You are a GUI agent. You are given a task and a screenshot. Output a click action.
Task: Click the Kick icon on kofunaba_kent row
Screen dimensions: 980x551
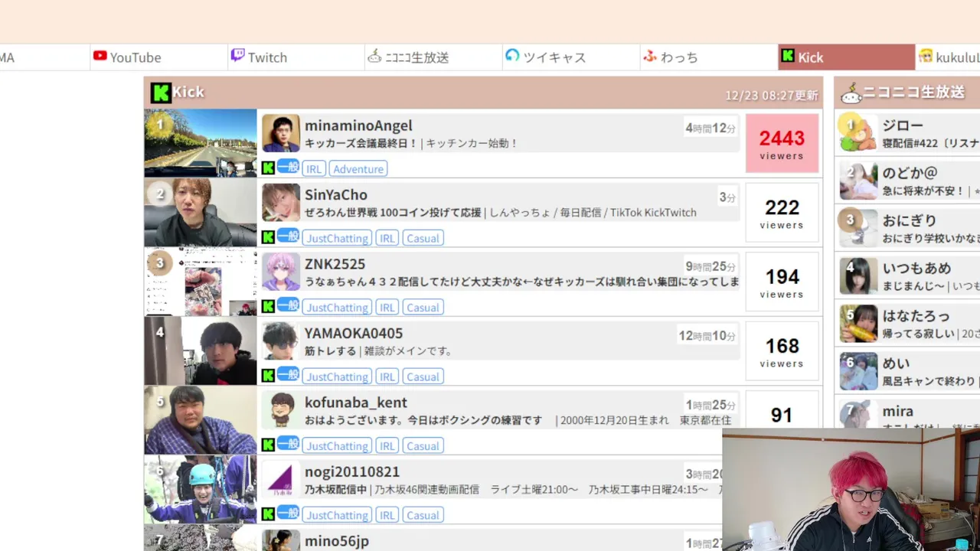tap(268, 445)
